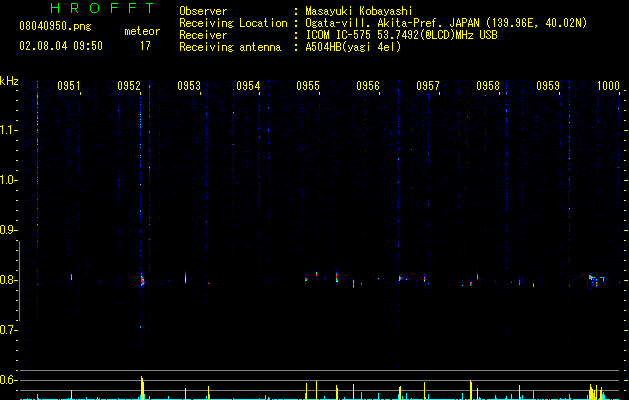Click the 0.6 kHz axis label
This screenshot has width=629, height=400.
coord(8,380)
